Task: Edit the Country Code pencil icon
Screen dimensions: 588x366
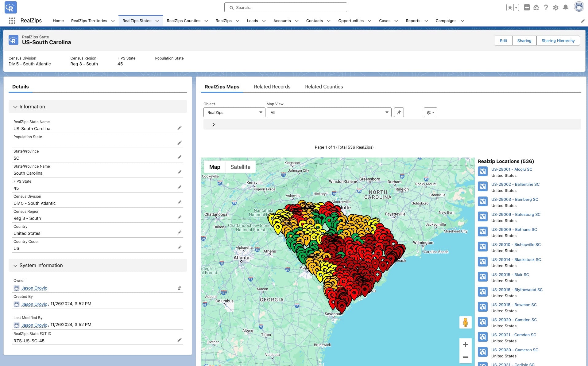Action: (x=180, y=247)
